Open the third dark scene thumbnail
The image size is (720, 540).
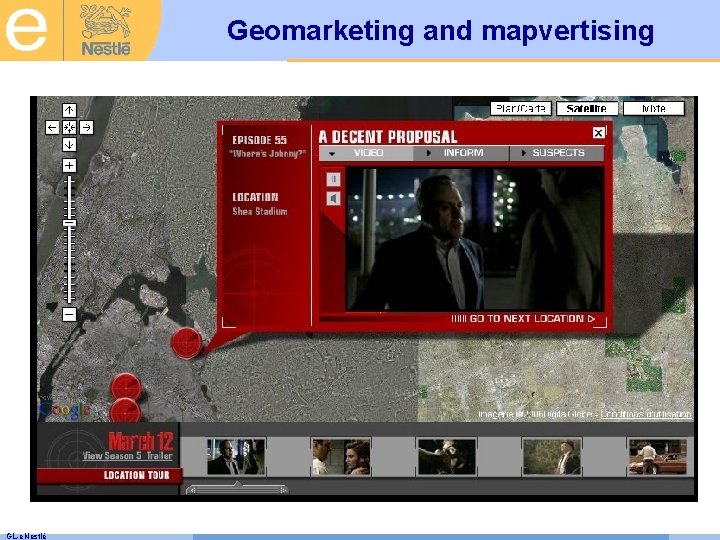click(447, 456)
